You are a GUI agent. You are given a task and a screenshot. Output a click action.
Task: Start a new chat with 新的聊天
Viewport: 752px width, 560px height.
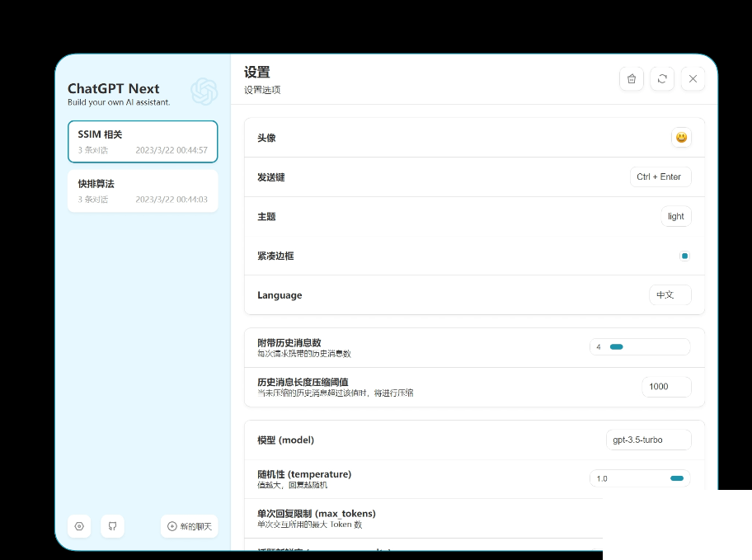(190, 526)
